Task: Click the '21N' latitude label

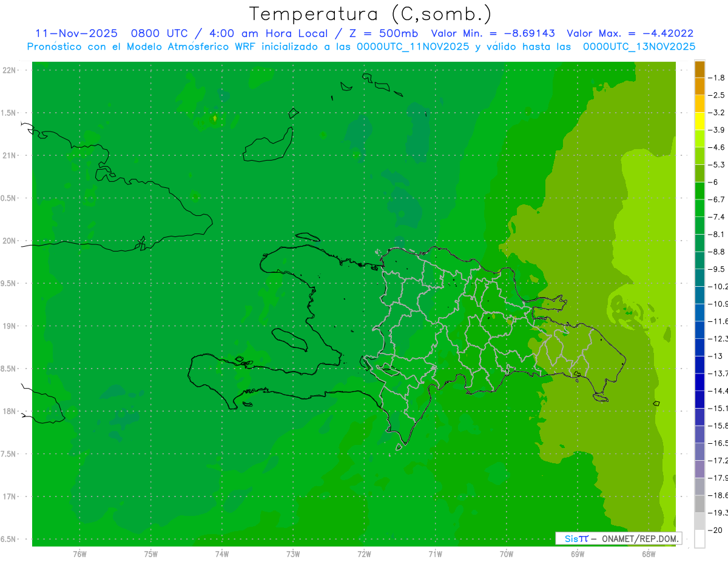Action: coord(10,155)
